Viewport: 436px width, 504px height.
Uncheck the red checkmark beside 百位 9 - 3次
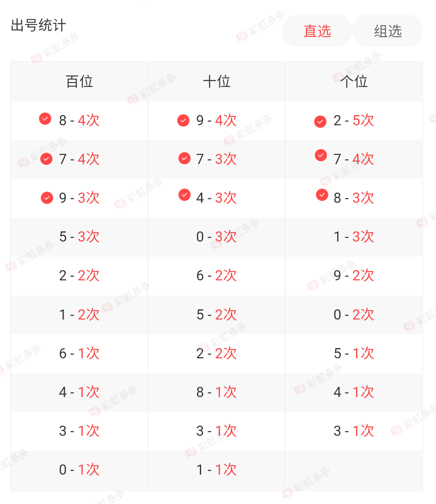[47, 198]
